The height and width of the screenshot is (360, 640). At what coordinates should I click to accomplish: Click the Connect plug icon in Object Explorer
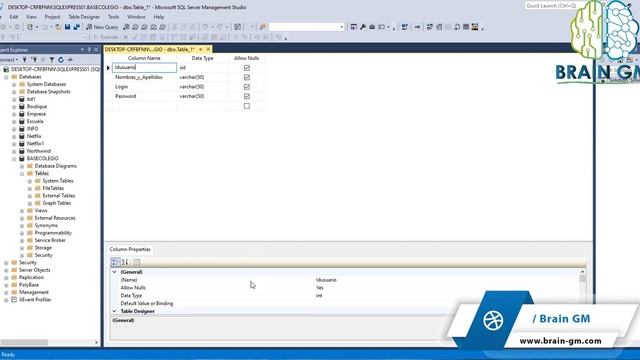(x=24, y=60)
